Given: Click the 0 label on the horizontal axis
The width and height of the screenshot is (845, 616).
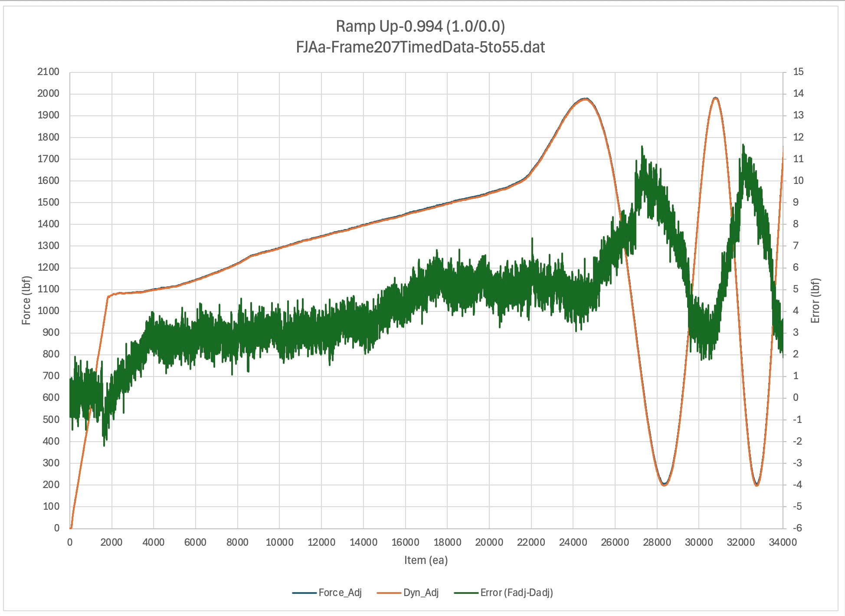Looking at the screenshot, I should click(70, 542).
